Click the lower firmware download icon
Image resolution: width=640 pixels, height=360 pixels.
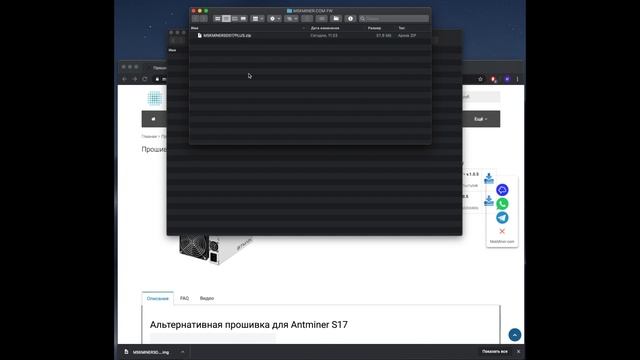(x=489, y=200)
